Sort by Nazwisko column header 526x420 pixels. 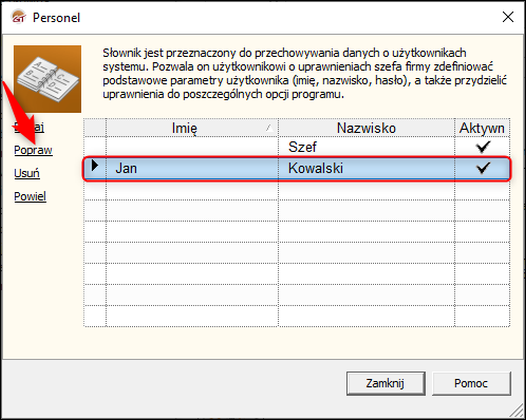tap(366, 128)
